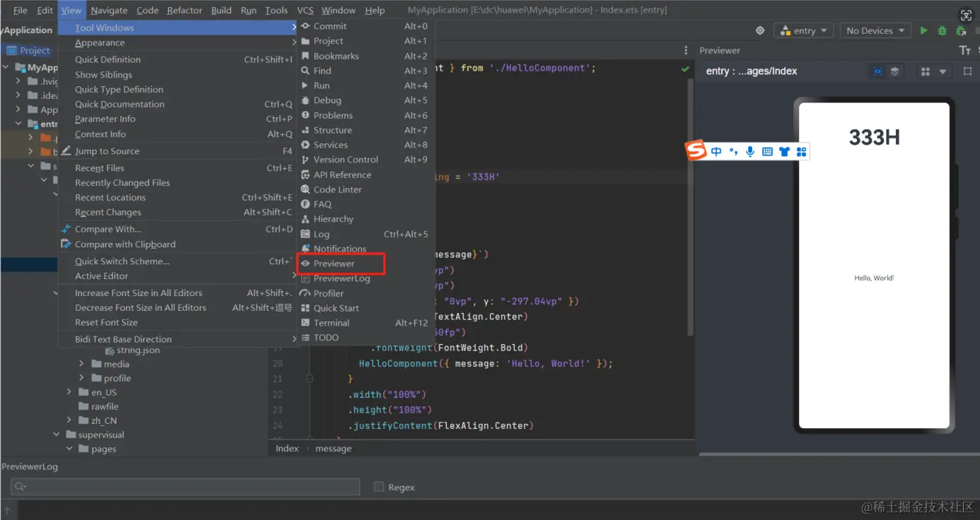Click the three-dot options icon above the editor
Viewport: 980px width, 520px height.
click(686, 50)
